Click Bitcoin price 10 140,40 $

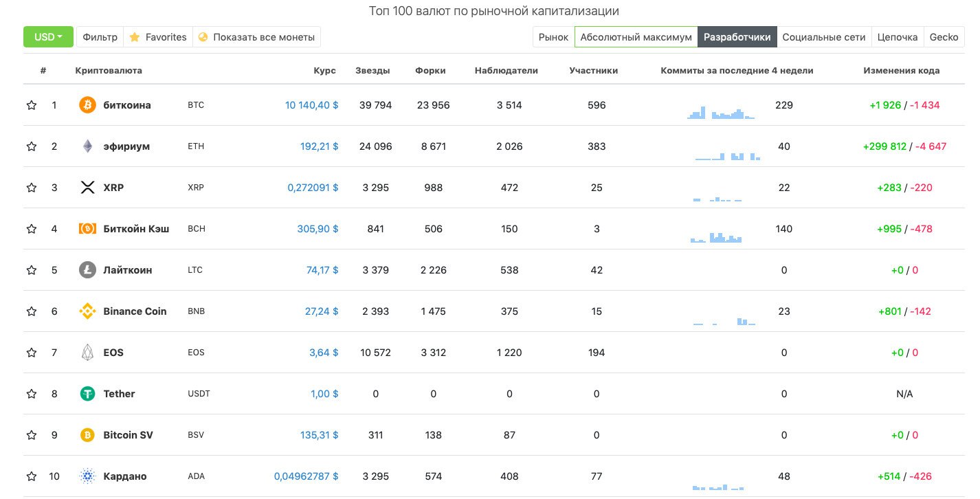312,105
